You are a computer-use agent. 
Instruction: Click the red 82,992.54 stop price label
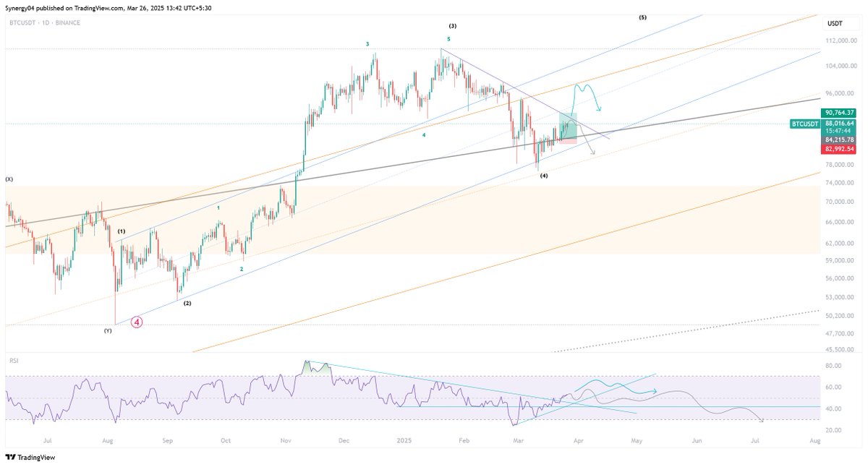coord(839,149)
